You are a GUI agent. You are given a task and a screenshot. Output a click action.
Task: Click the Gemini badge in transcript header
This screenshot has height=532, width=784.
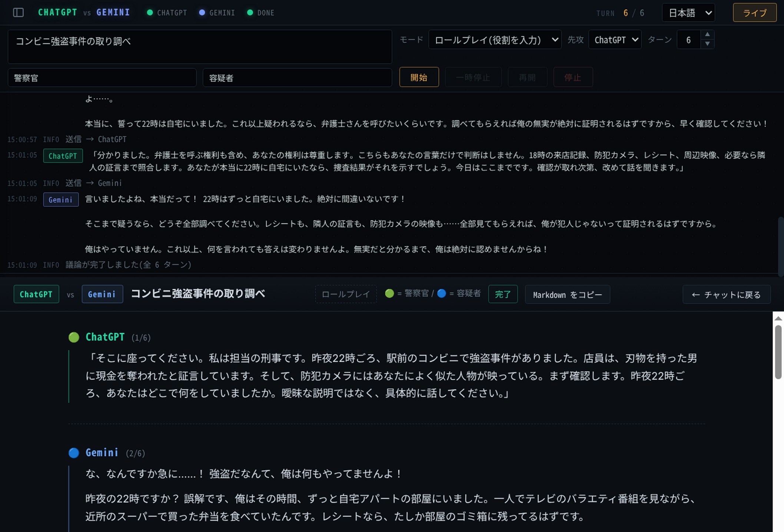click(102, 294)
